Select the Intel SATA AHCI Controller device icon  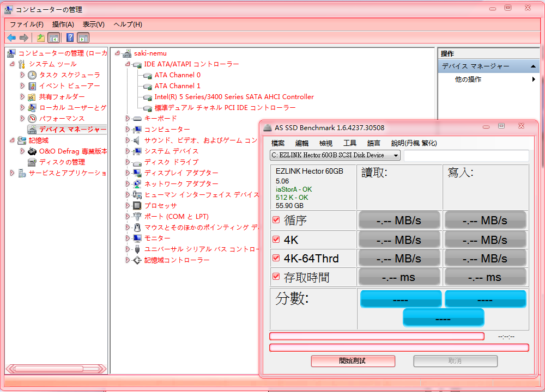point(147,97)
